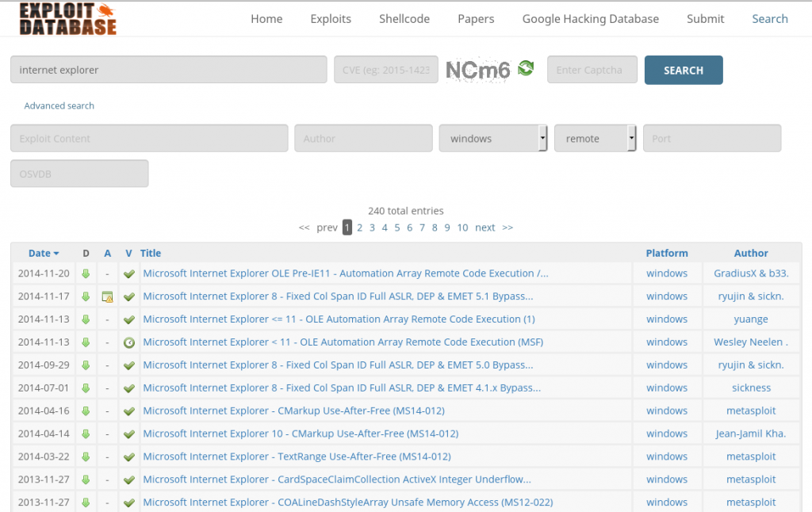Refresh the captcha image
812x512 pixels.
point(526,69)
